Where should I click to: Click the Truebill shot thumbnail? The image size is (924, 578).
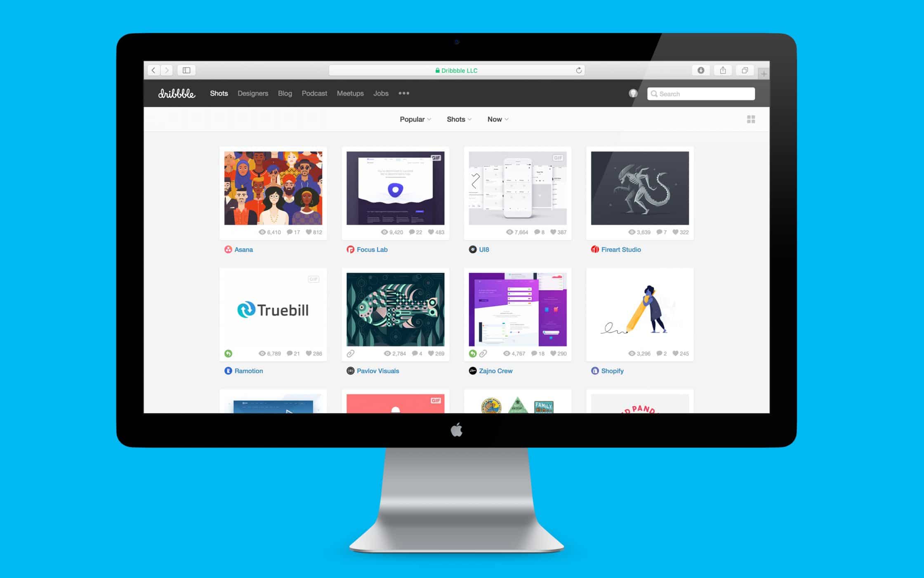pyautogui.click(x=273, y=309)
